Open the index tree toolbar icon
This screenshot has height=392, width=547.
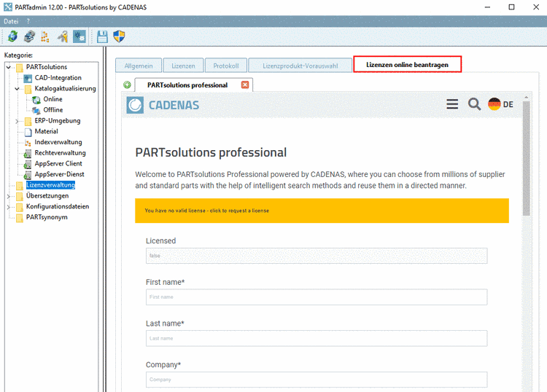tap(45, 36)
